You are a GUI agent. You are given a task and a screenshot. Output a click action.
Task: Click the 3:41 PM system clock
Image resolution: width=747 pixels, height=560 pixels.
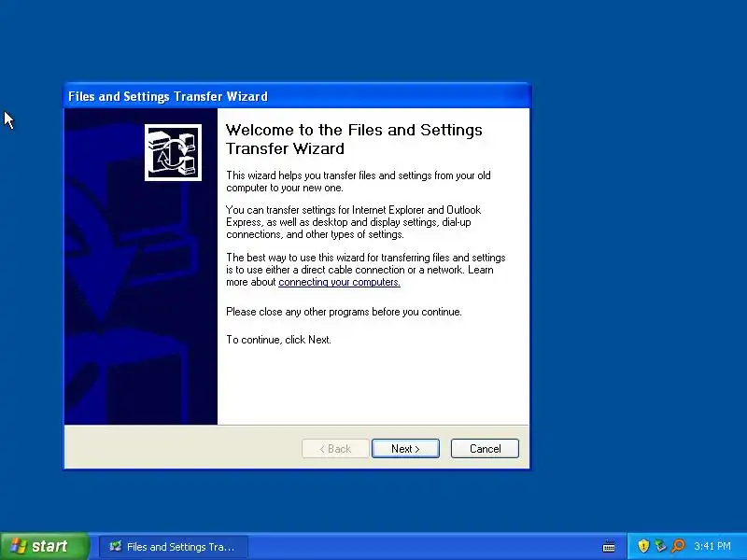(712, 546)
